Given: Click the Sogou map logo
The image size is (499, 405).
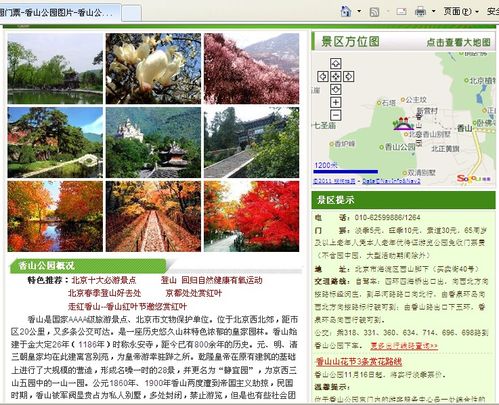Looking at the screenshot, I should tap(474, 179).
